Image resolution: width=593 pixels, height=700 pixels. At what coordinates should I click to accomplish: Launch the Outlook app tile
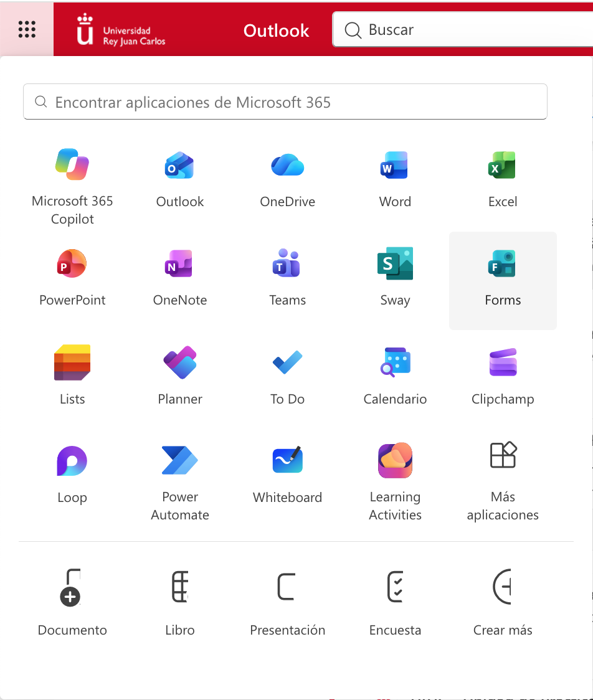[x=180, y=182]
